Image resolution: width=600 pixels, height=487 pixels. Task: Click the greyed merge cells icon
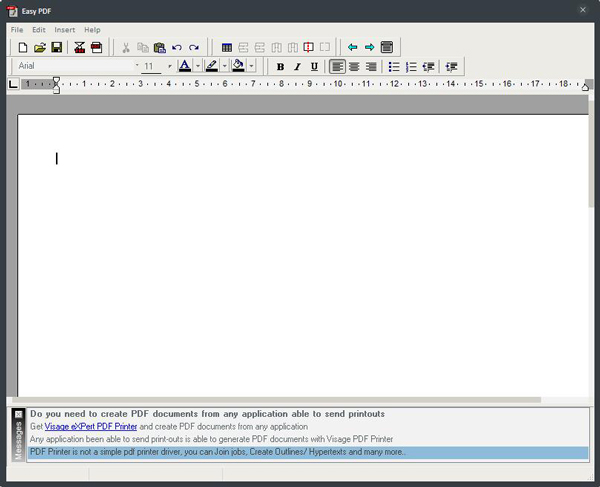tap(325, 47)
